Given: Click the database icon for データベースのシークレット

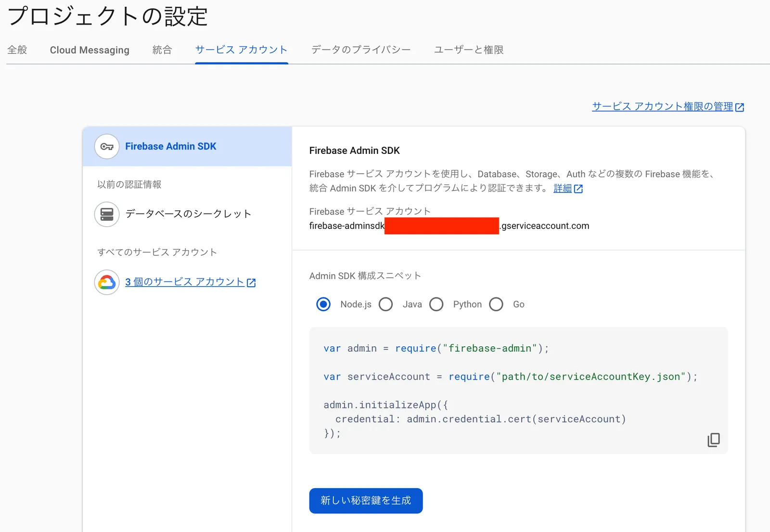Looking at the screenshot, I should pyautogui.click(x=107, y=214).
